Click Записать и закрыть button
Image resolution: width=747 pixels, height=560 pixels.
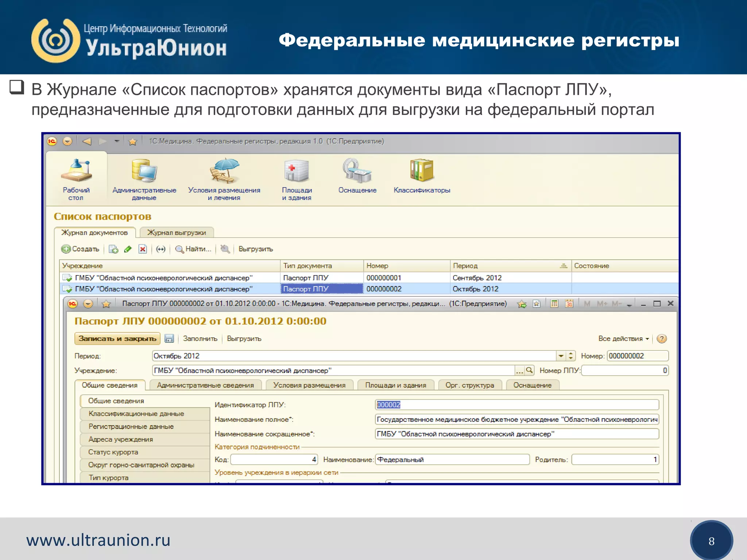(117, 339)
